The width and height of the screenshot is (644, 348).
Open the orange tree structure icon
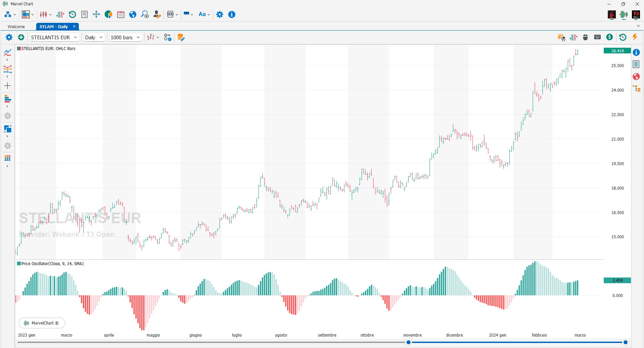click(636, 89)
